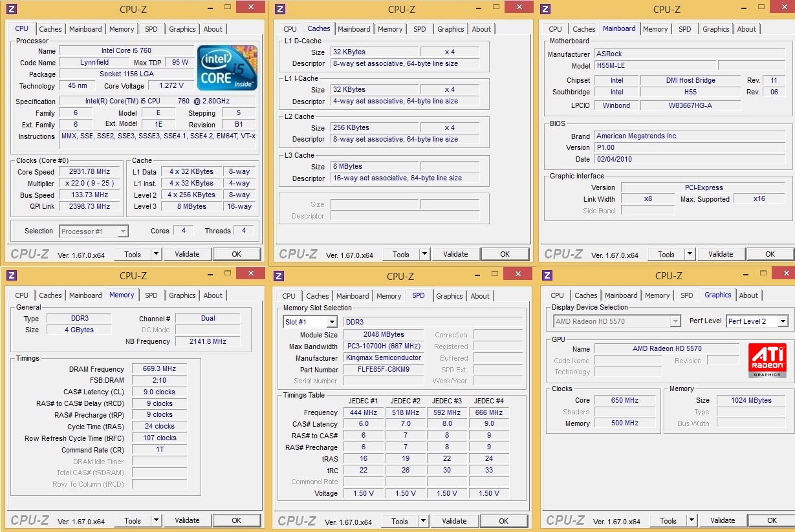Open the About tab in the Mainboard-tab window
This screenshot has width=795, height=532.
[x=746, y=29]
